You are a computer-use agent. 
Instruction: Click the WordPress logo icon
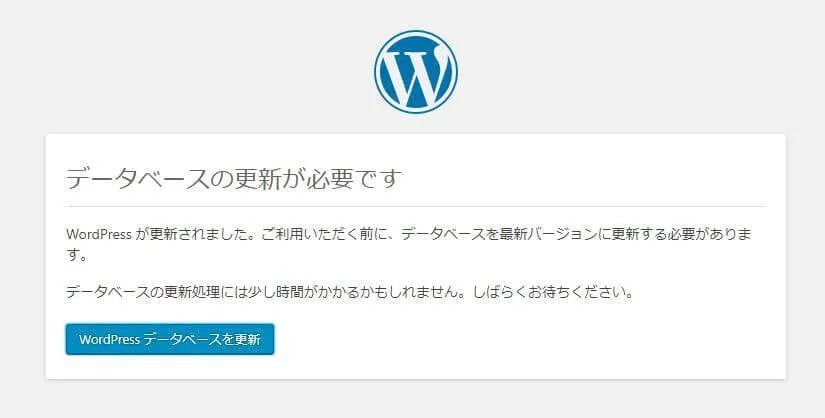[415, 71]
